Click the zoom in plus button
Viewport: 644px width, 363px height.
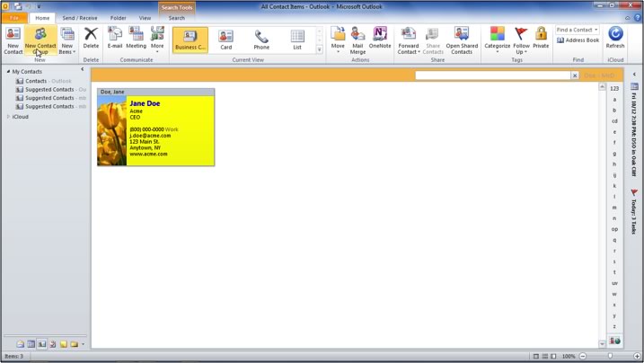pos(637,356)
